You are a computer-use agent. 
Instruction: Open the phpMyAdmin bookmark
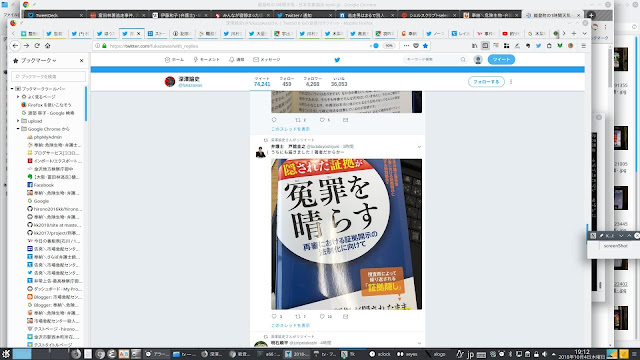tap(47, 137)
